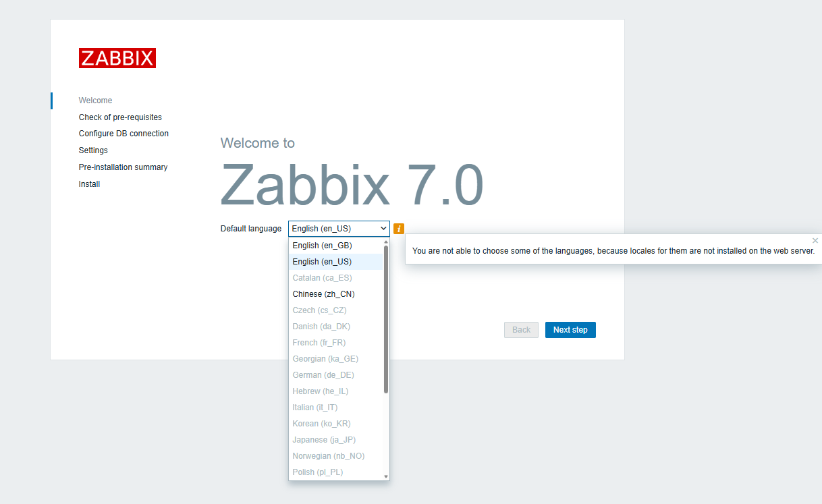The height and width of the screenshot is (504, 822).
Task: Click the 'Welcome to' heading text
Action: [257, 143]
